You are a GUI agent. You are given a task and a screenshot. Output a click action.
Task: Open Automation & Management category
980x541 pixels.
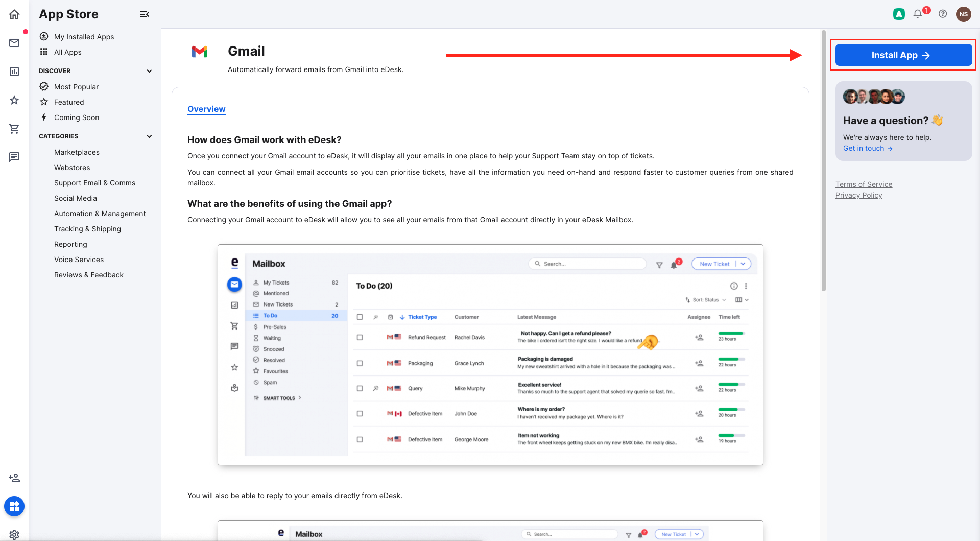[x=100, y=214]
